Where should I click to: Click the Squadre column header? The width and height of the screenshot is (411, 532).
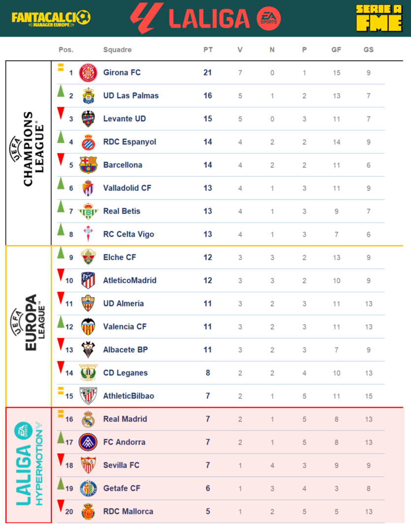coord(117,50)
